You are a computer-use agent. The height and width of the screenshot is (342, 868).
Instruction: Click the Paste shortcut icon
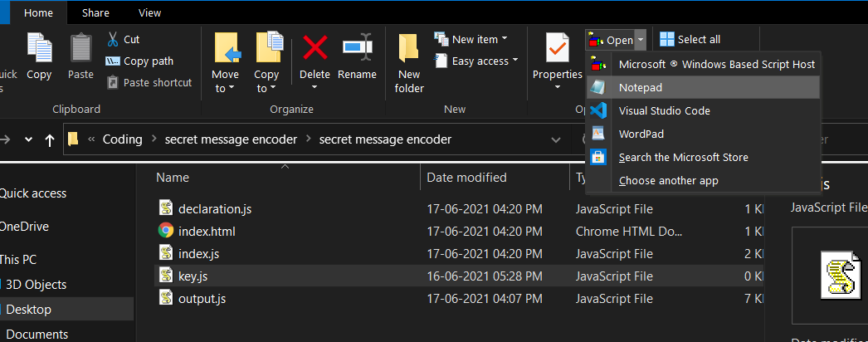coord(113,82)
